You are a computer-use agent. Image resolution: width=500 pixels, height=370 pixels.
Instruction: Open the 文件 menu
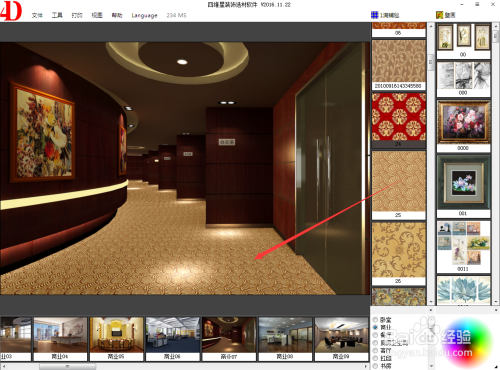37,15
